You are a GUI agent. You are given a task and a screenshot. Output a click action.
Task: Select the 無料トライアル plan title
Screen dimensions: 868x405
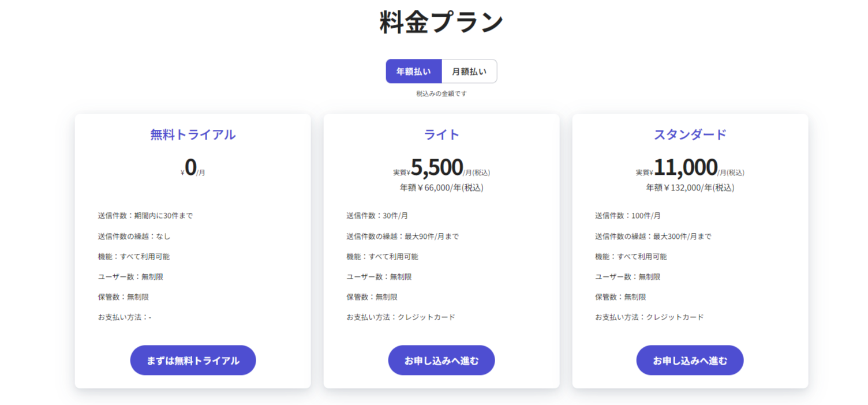pyautogui.click(x=193, y=134)
